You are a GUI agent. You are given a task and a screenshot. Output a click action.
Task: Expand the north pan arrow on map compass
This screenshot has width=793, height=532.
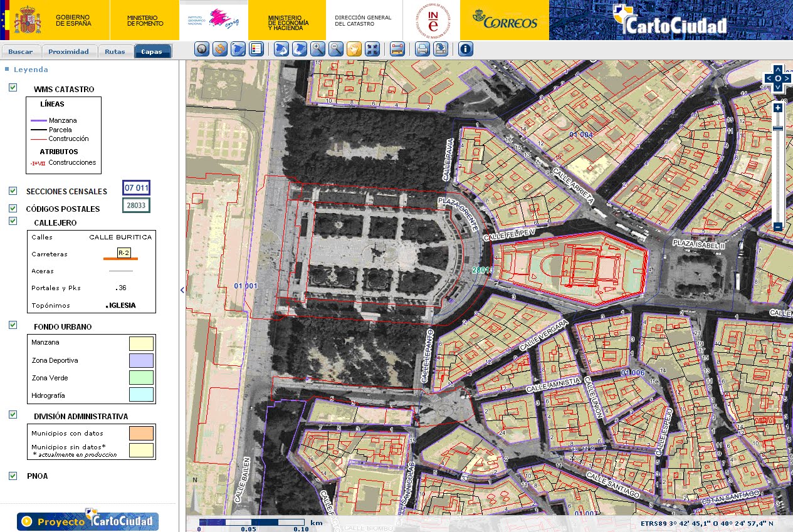click(x=777, y=70)
